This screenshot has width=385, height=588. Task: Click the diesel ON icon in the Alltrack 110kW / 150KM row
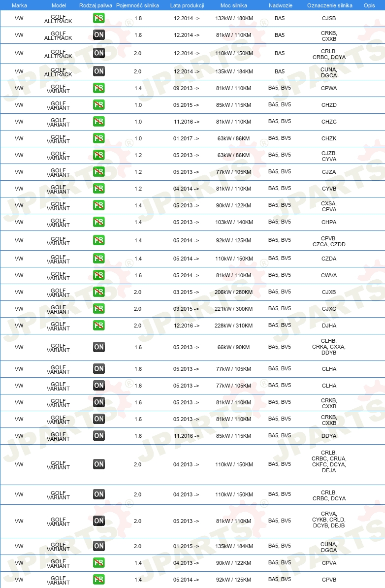coord(99,53)
